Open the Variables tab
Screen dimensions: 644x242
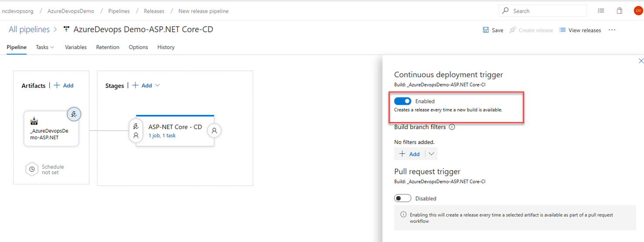point(76,47)
